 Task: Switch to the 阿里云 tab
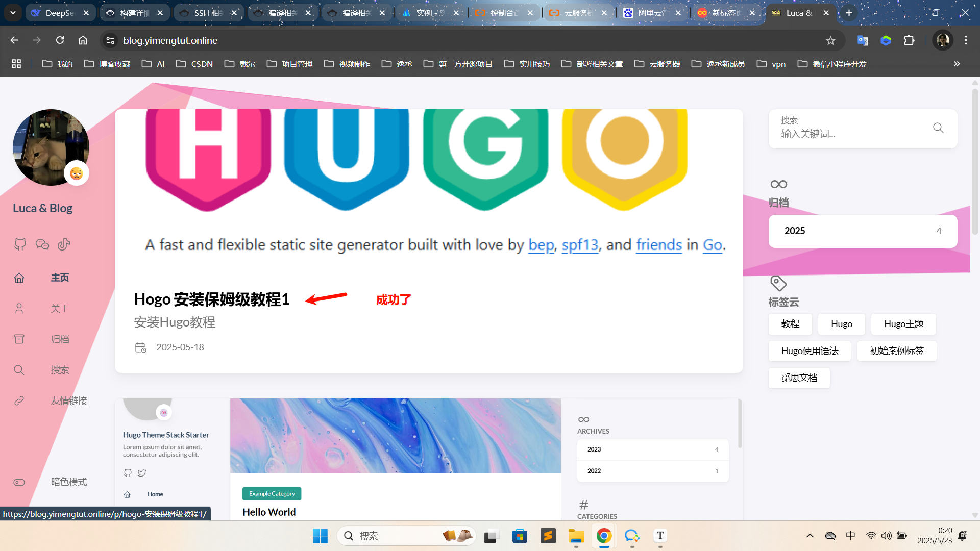pyautogui.click(x=652, y=13)
